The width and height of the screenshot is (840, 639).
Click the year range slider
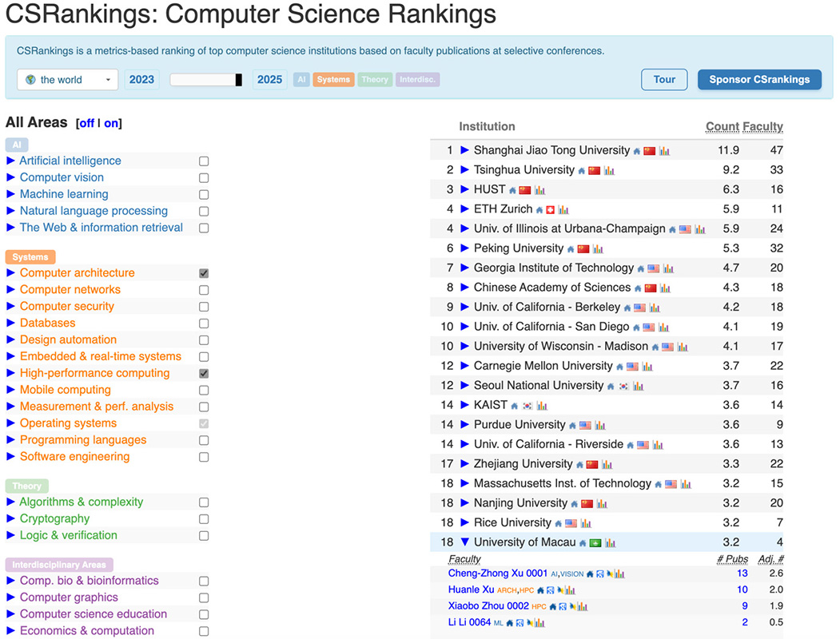pyautogui.click(x=205, y=80)
